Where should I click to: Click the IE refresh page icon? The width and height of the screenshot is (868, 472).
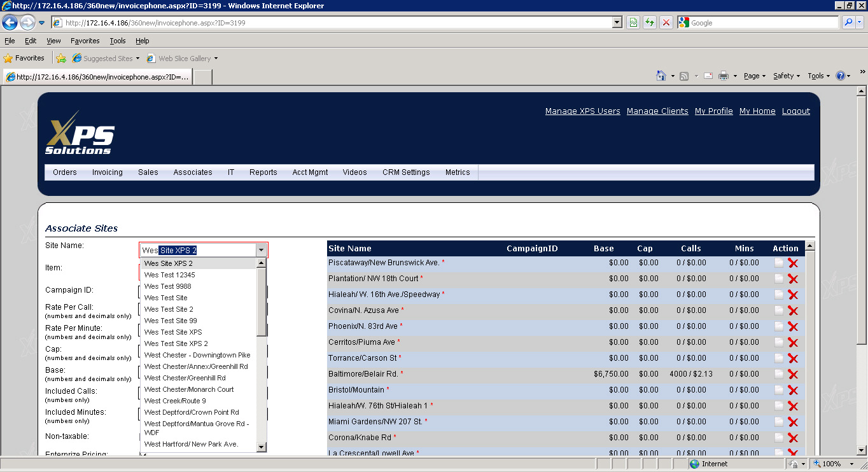click(650, 22)
